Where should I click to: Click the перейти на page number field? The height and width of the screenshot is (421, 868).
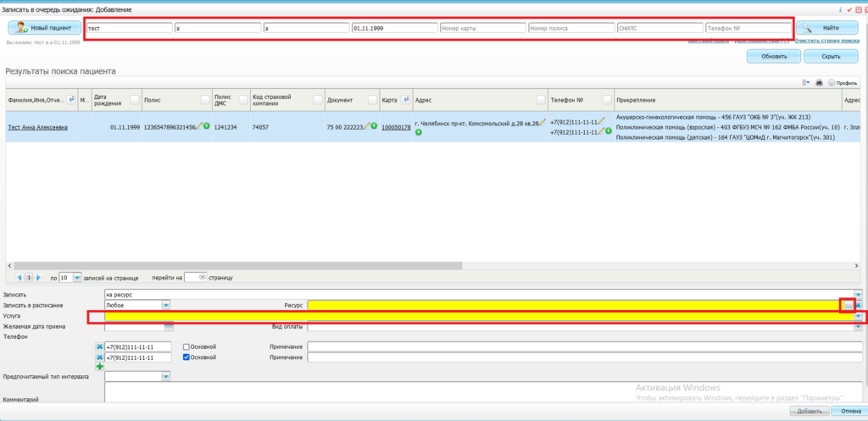pos(196,277)
